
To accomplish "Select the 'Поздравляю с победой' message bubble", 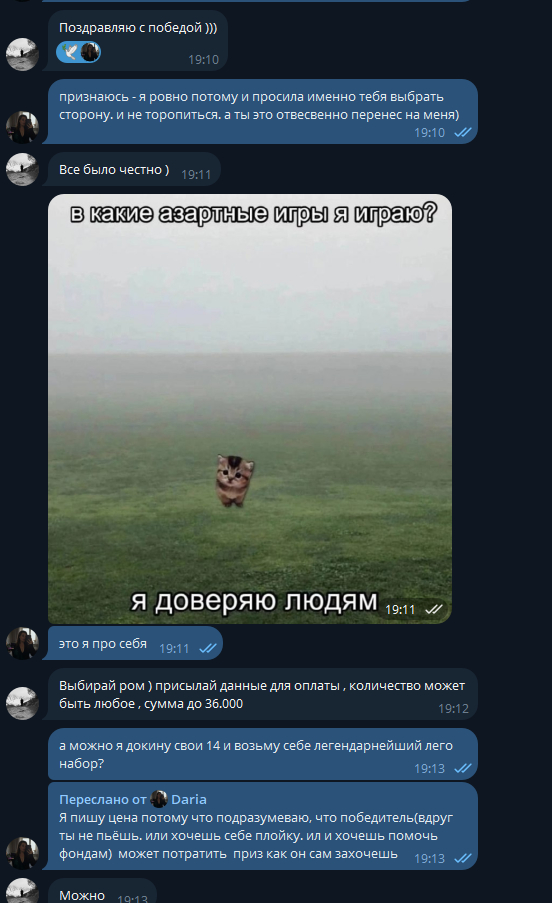I will coord(138,41).
